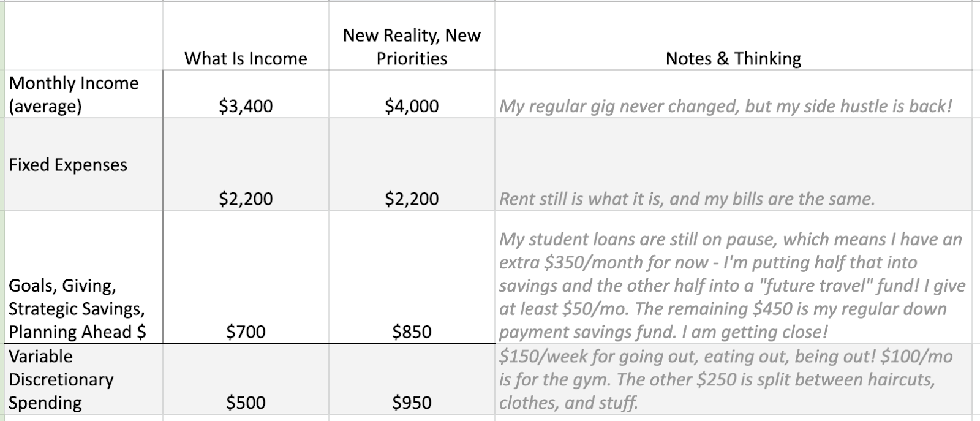Select the "Notes & Thinking" header cell

pos(733,36)
